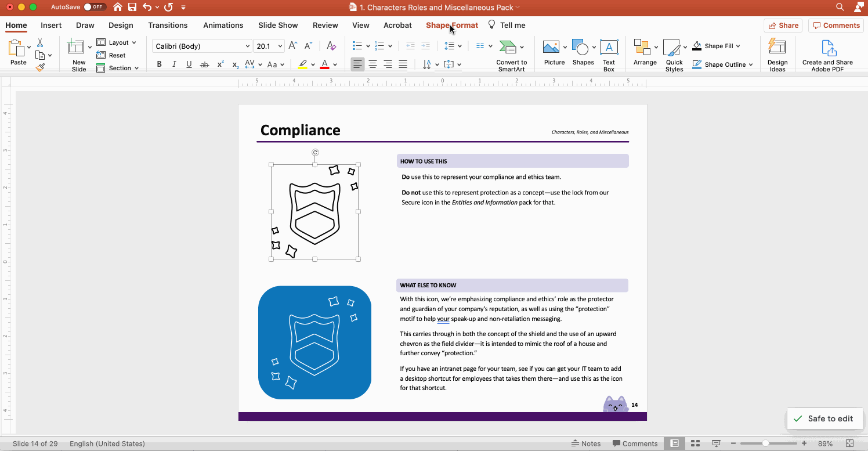Open the font name Calibri dropdown
The width and height of the screenshot is (868, 451).
[x=248, y=46]
